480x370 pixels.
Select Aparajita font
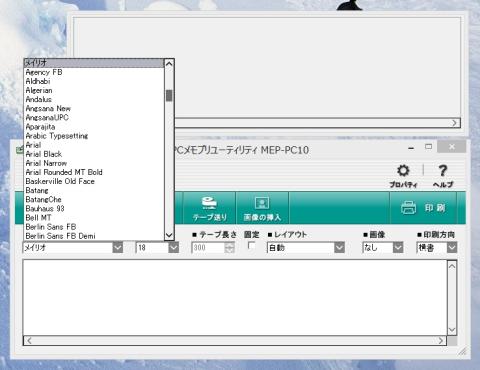[x=94, y=127]
